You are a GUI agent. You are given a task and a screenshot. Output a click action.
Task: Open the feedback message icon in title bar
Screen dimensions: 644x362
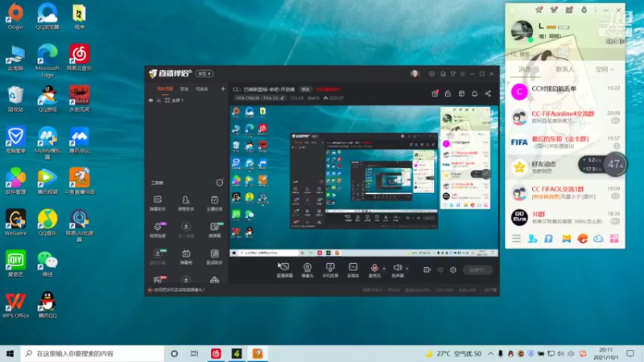click(x=431, y=74)
